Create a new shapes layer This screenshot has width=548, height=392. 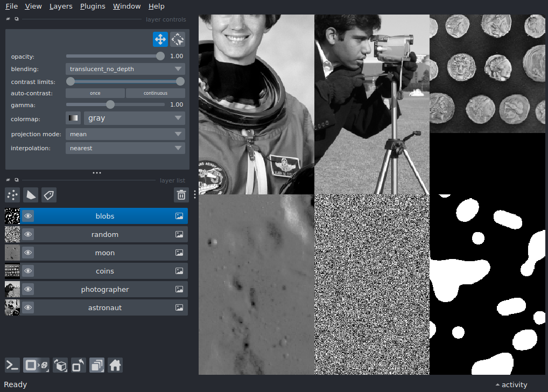pyautogui.click(x=31, y=195)
